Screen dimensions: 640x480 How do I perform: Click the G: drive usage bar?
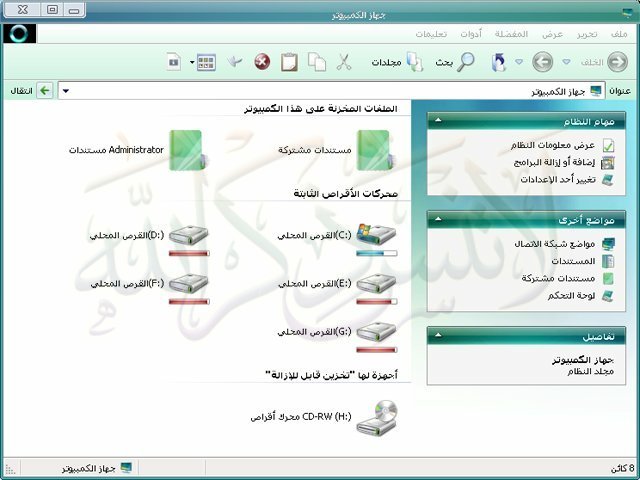(376, 350)
